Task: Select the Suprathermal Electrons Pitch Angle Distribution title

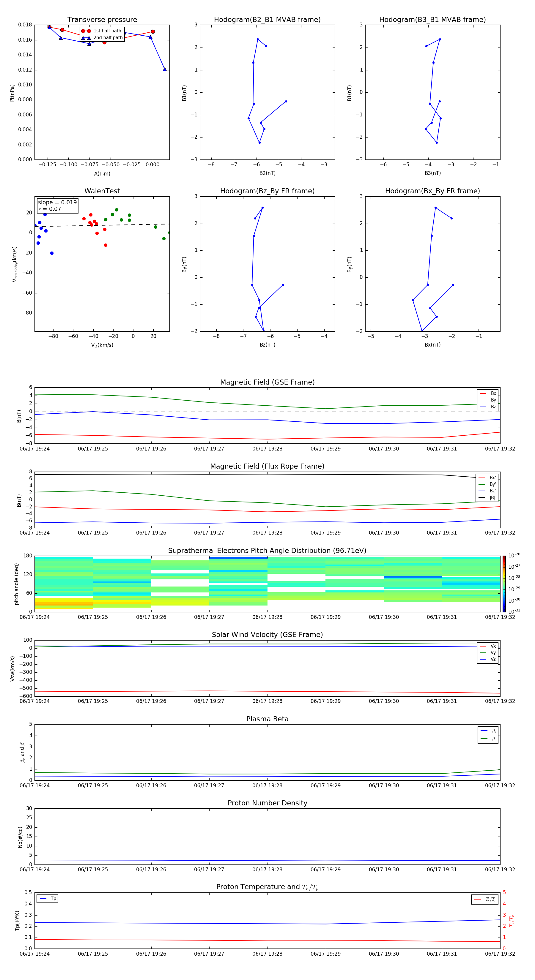Action: 267,551
